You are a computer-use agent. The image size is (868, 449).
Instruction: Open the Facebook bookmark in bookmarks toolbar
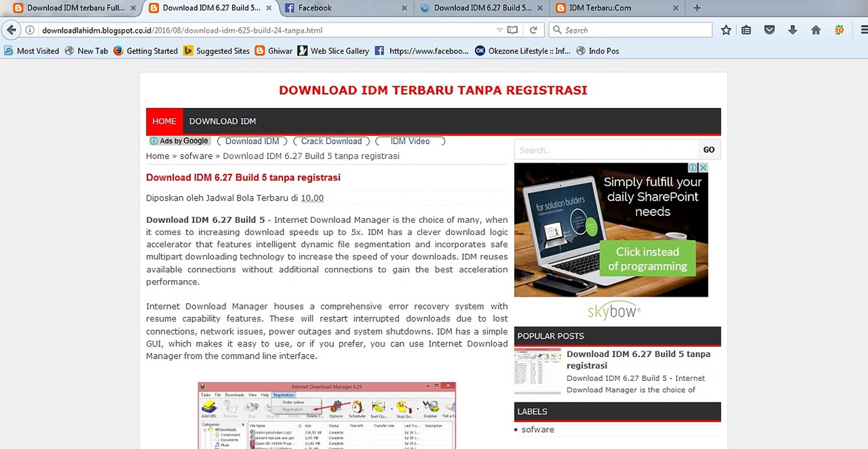click(422, 51)
